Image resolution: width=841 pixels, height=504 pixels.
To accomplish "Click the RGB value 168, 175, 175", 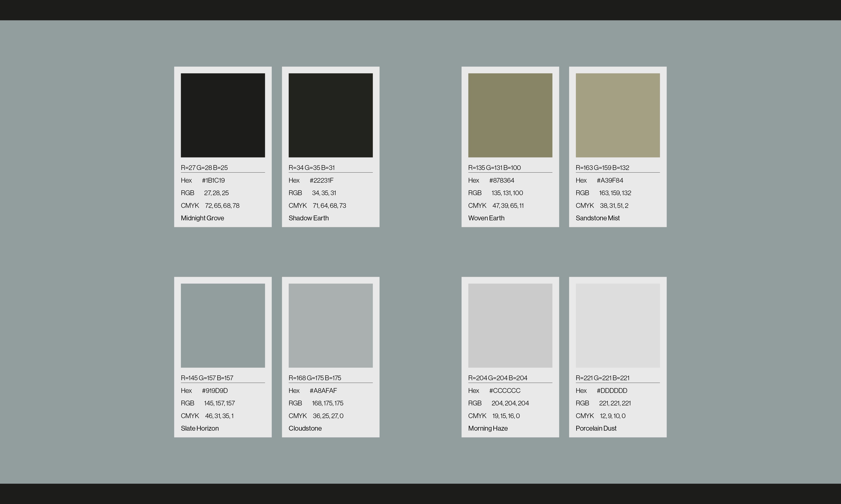I will [x=327, y=403].
